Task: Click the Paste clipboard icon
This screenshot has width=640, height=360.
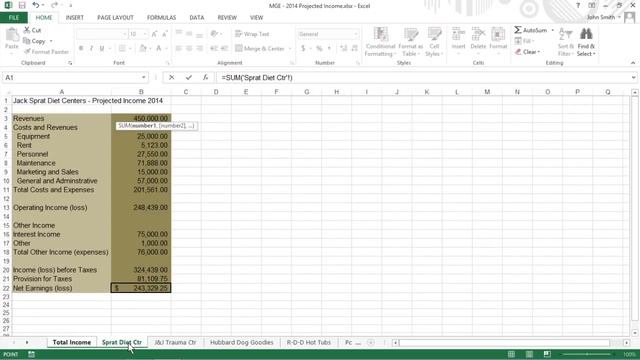Action: pyautogui.click(x=12, y=35)
